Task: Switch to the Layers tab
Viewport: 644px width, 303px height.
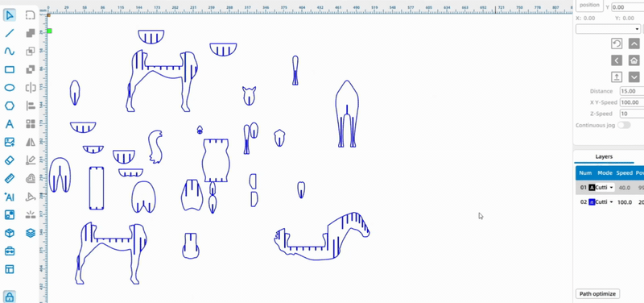Action: (x=604, y=156)
